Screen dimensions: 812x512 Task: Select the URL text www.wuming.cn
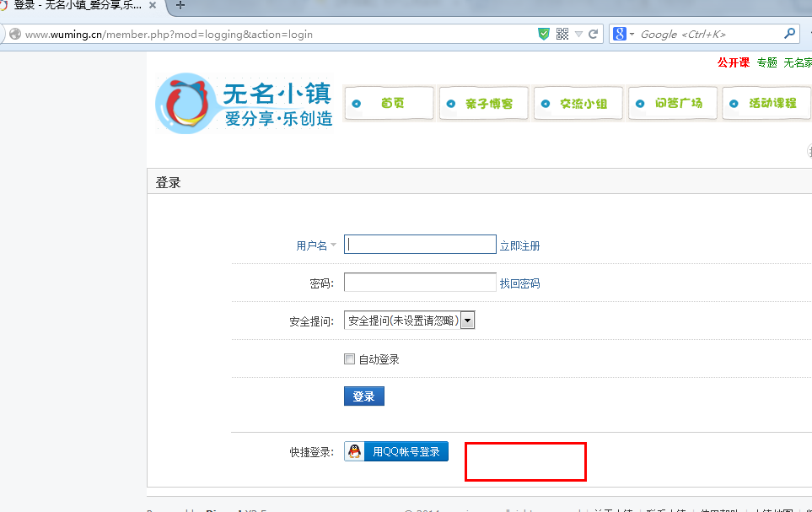(x=64, y=35)
